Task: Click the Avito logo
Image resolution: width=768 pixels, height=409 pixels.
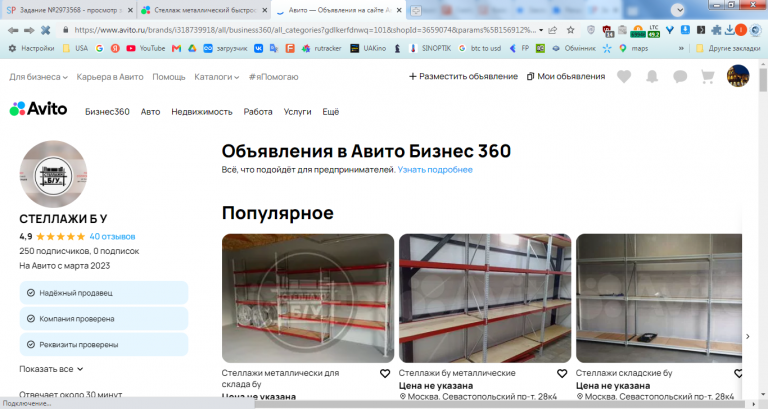Action: pos(38,109)
